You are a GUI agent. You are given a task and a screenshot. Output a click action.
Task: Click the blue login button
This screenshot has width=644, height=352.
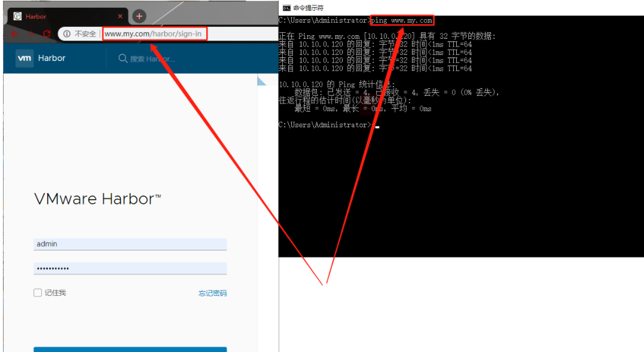pyautogui.click(x=130, y=350)
